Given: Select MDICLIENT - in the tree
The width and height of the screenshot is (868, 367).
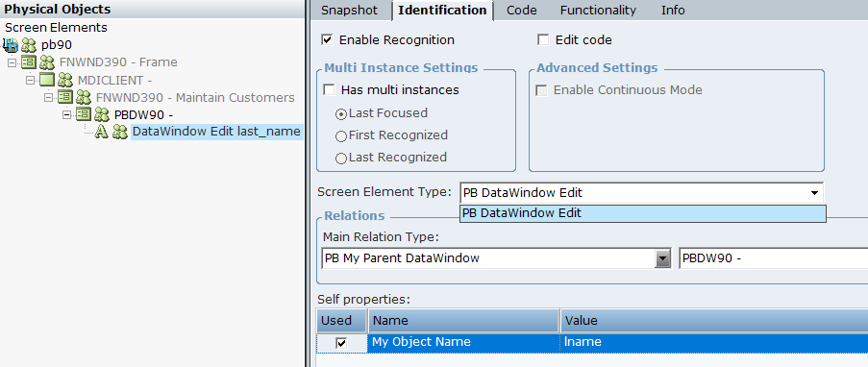Looking at the screenshot, I should click(x=114, y=81).
